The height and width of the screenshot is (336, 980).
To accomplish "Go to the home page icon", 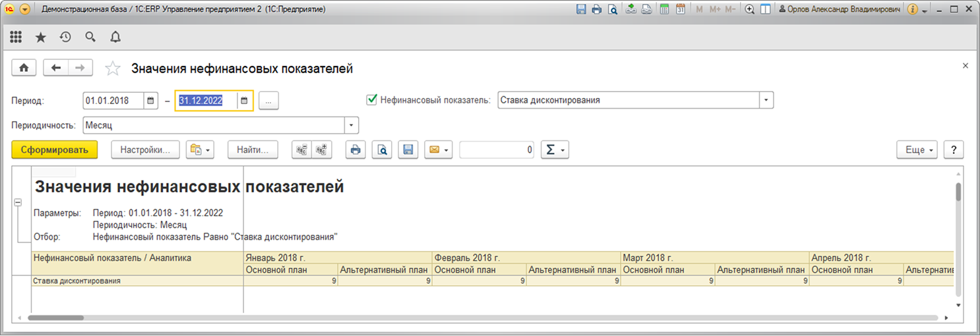I will [x=24, y=68].
